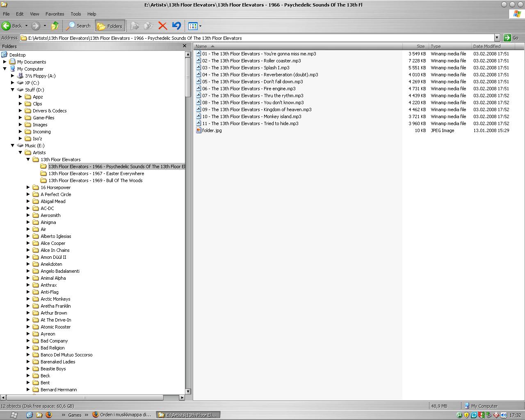The height and width of the screenshot is (420, 525).
Task: Select the 3½ Floppy (A:) drive icon
Action: pos(20,75)
